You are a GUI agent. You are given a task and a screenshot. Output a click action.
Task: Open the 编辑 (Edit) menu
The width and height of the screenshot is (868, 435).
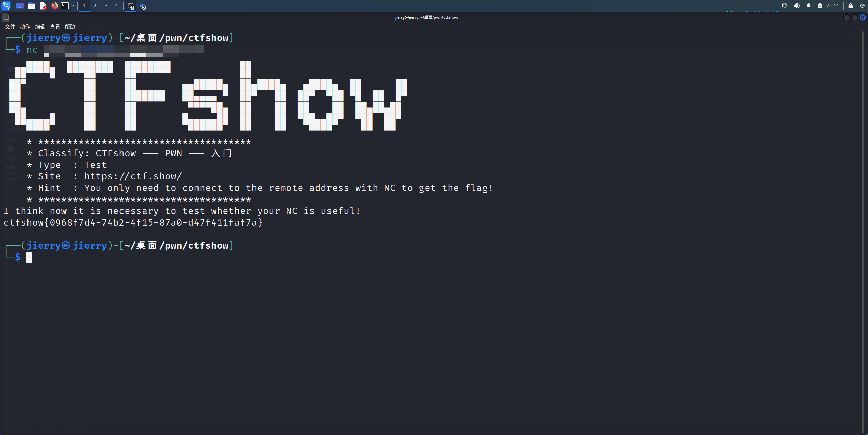click(40, 27)
